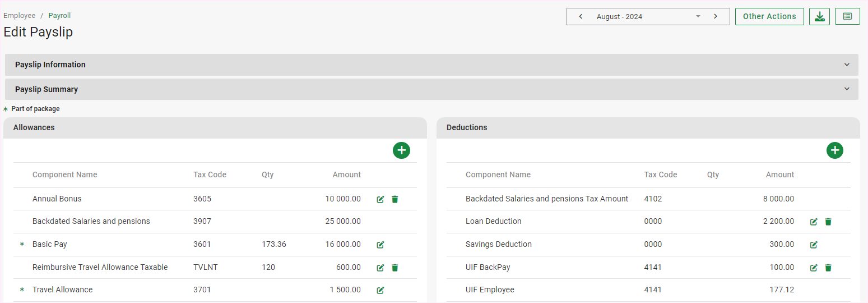Click the download payslip icon button
Viewport: 868px width, 303px height.
point(819,17)
